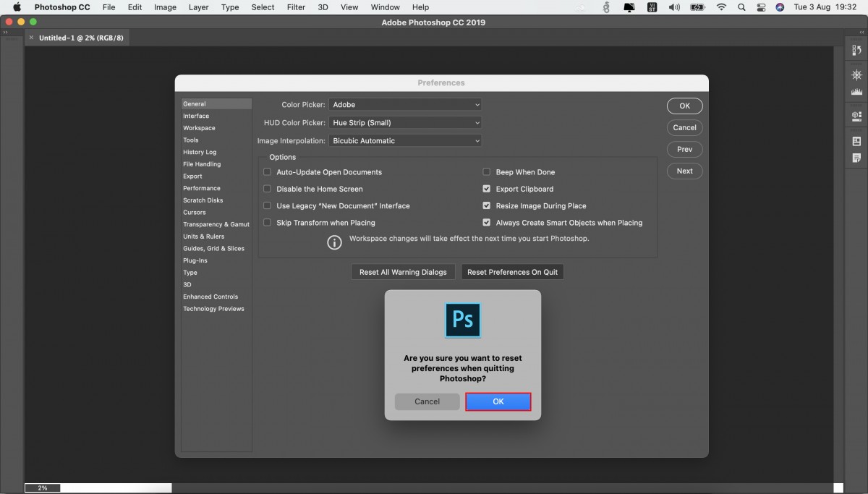
Task: Click Reset All Warning Dialogs
Action: click(x=404, y=272)
